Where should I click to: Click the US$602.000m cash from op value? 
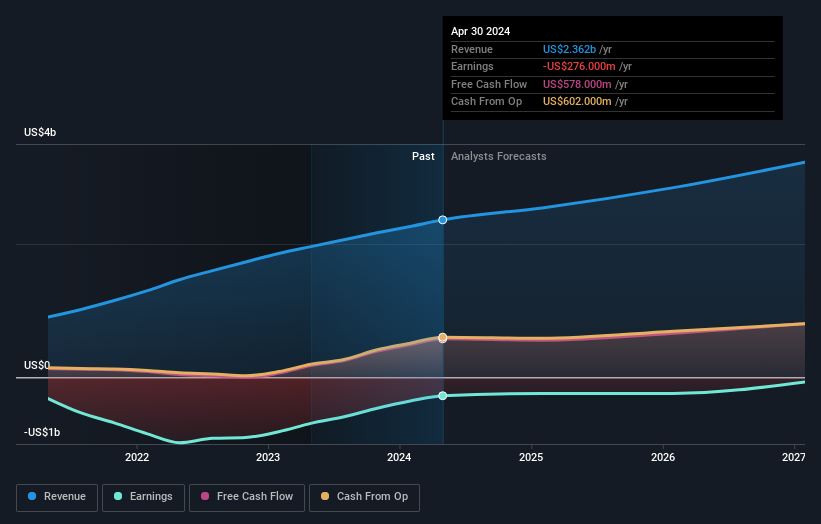click(x=577, y=102)
